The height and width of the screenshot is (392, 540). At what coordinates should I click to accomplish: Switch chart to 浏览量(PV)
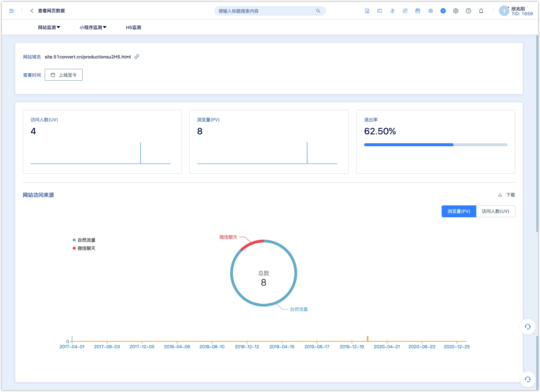point(459,211)
